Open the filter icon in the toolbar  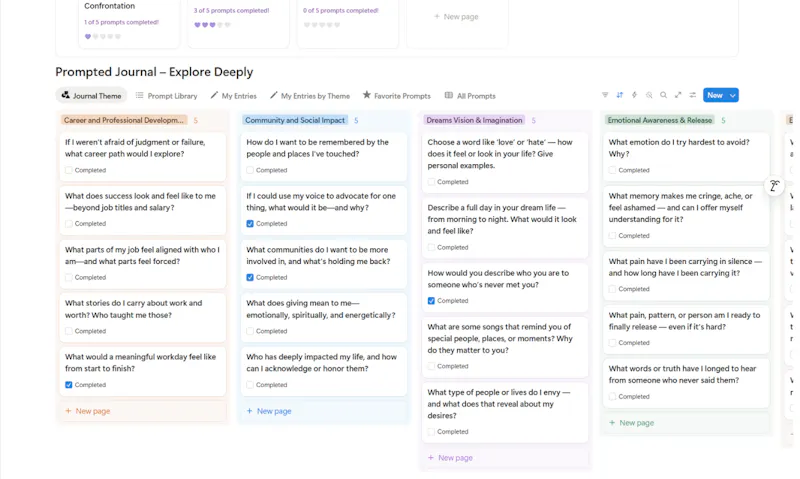pyautogui.click(x=605, y=95)
